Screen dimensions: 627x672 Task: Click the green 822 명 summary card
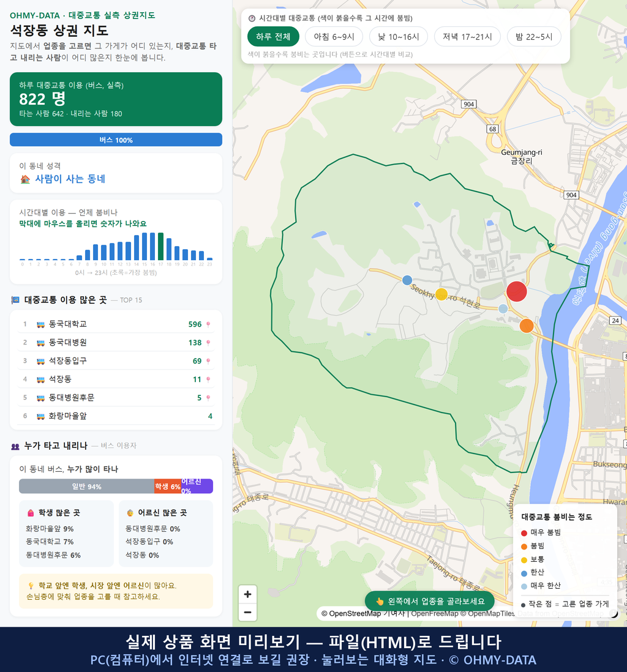click(116, 99)
